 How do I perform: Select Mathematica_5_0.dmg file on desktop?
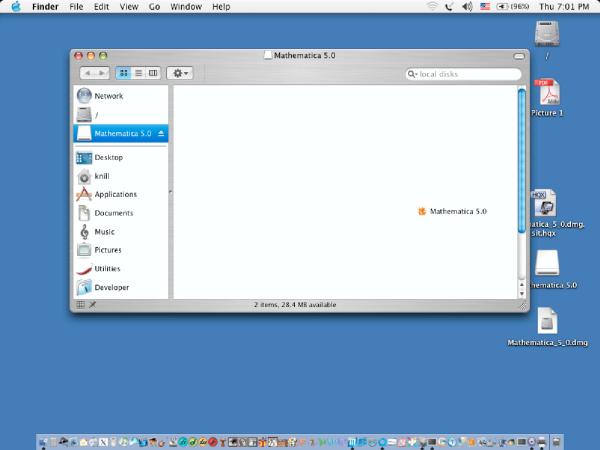coord(547,321)
